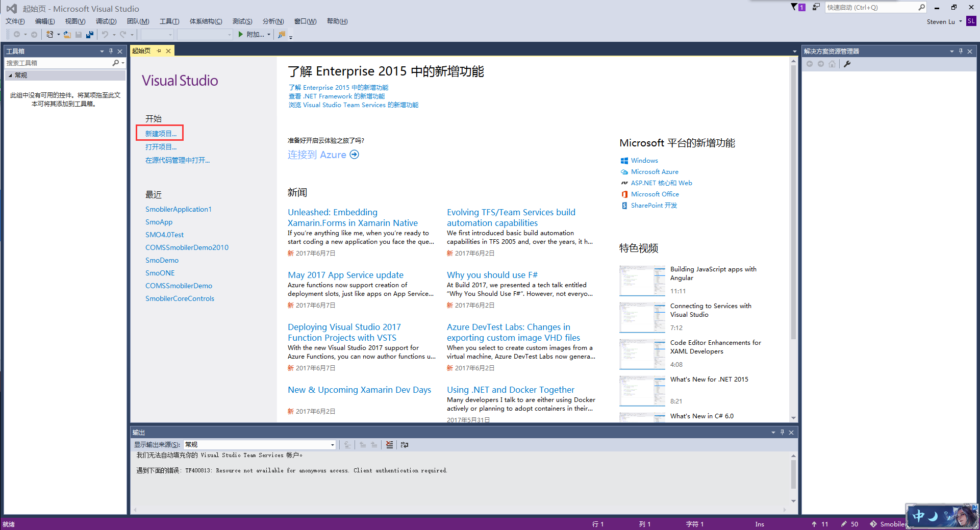Expand the Steven Lu account dropdown
980x530 pixels.
click(x=961, y=21)
